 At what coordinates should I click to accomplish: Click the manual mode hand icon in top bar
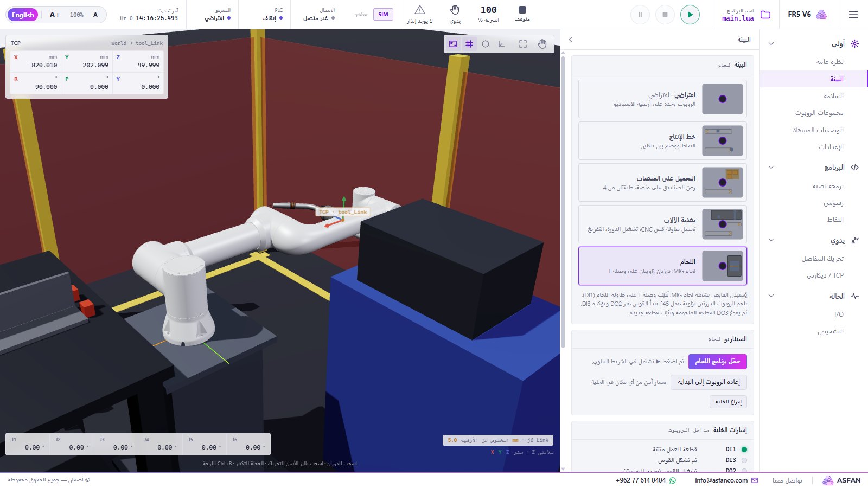click(455, 10)
